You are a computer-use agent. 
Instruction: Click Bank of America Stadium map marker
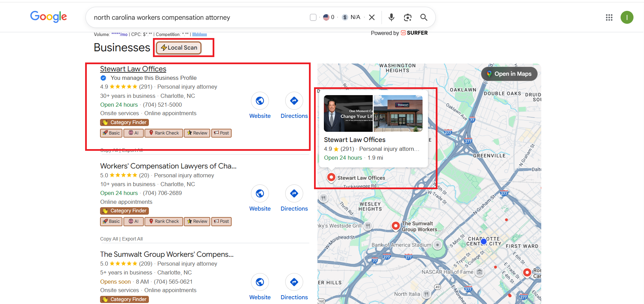tap(437, 245)
